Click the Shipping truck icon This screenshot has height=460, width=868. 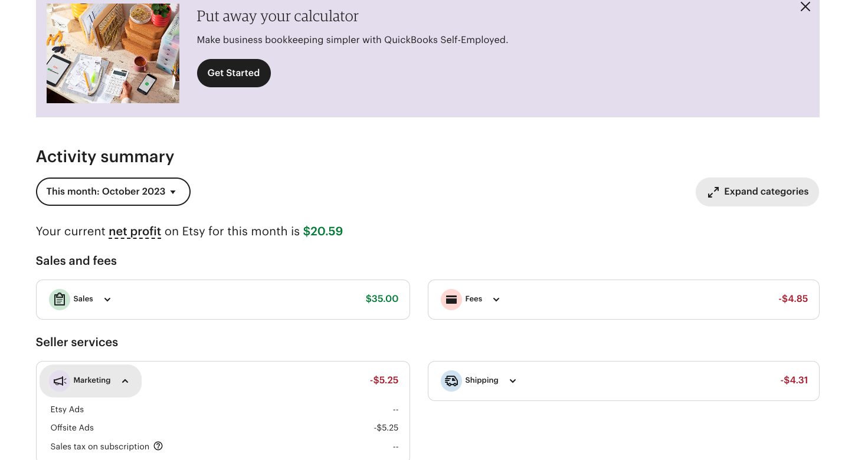tap(451, 381)
